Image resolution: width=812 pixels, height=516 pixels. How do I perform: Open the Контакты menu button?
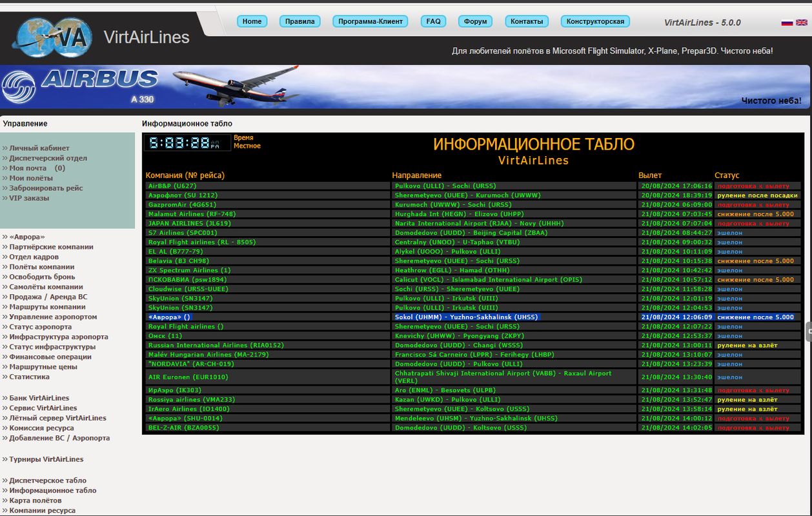coord(527,21)
